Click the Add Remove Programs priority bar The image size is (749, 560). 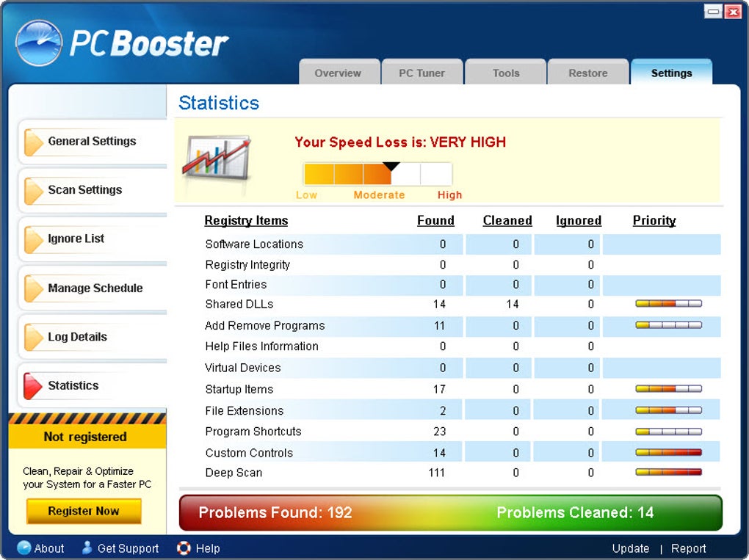(x=668, y=325)
